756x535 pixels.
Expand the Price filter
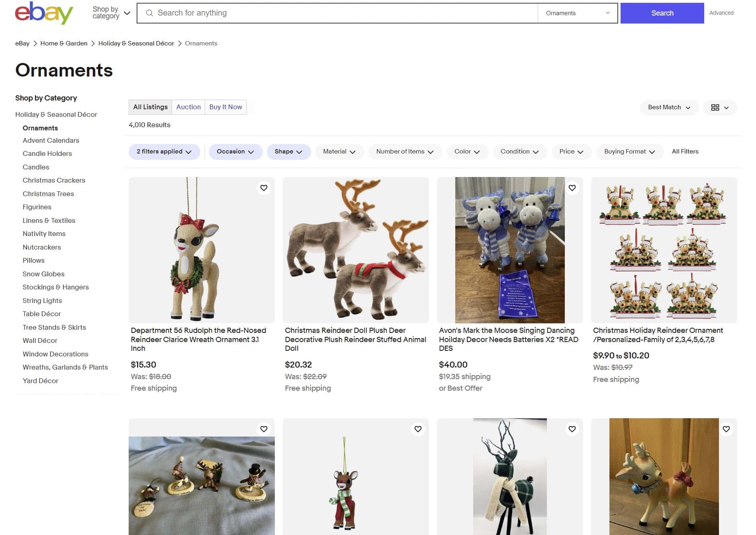572,152
